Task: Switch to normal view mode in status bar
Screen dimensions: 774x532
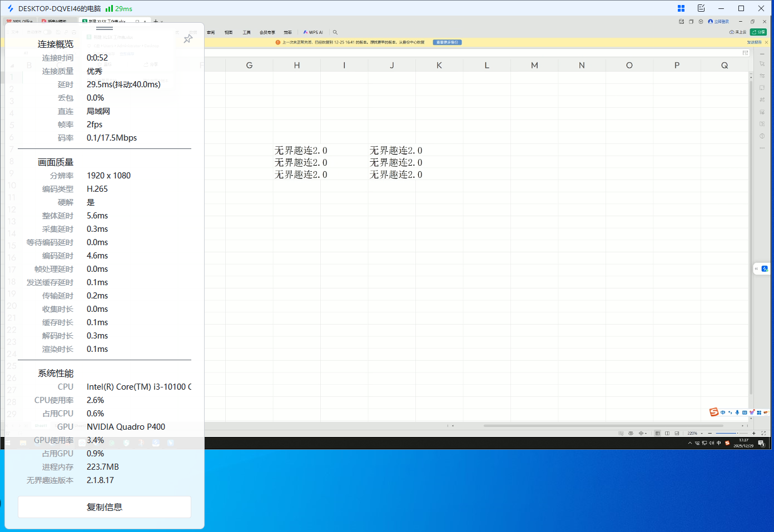Action: click(x=657, y=433)
